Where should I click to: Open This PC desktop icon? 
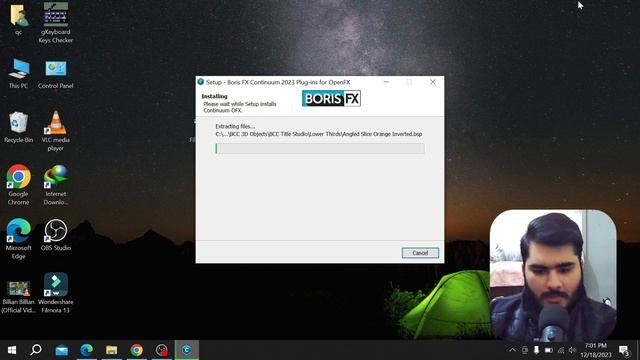click(x=18, y=74)
